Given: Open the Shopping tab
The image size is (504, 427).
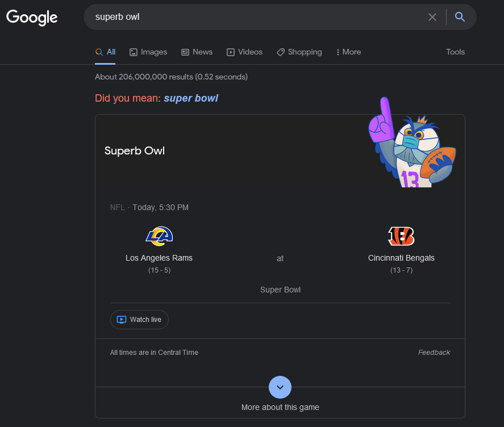Looking at the screenshot, I should point(299,52).
